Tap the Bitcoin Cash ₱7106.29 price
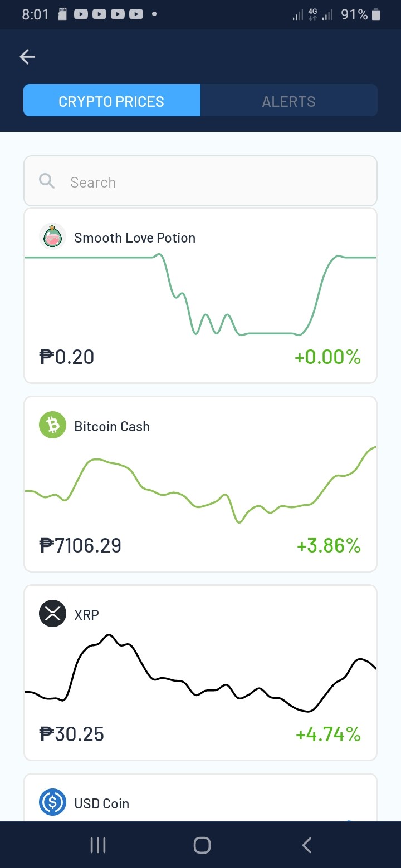The image size is (401, 868). pyautogui.click(x=80, y=545)
